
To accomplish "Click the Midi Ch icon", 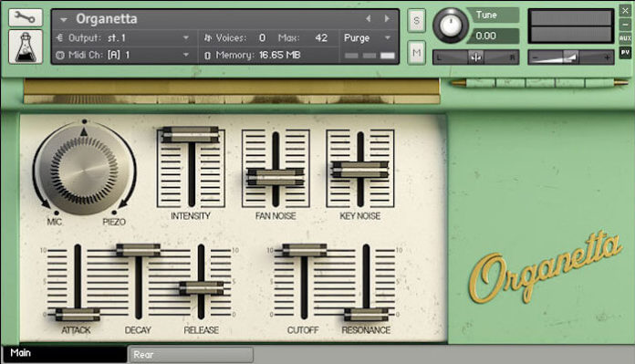I will (60, 55).
